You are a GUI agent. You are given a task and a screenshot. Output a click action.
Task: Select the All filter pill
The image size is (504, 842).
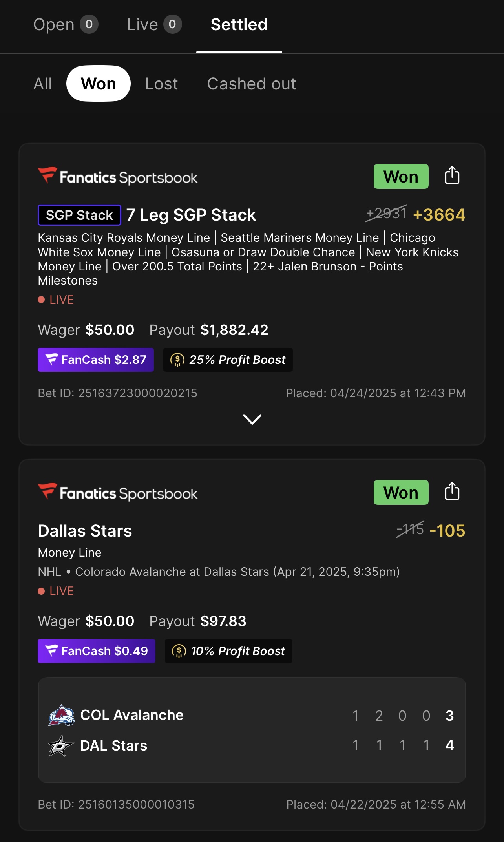pos(42,84)
